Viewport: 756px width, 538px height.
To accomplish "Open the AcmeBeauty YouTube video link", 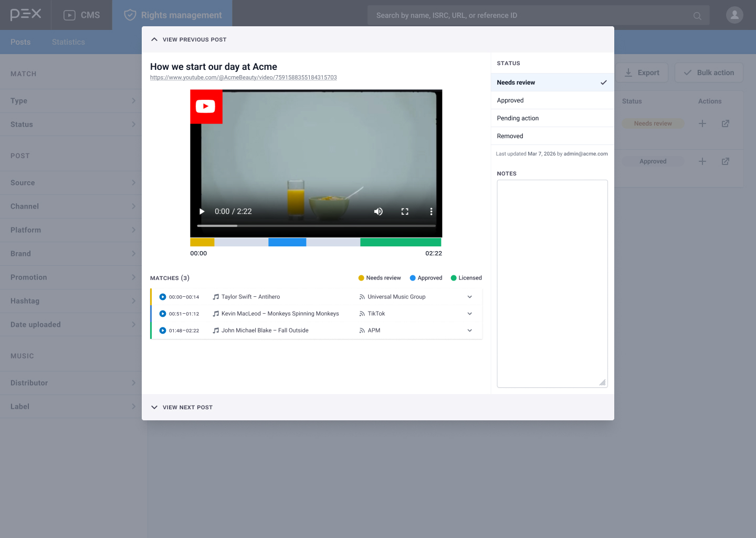I will [x=244, y=77].
